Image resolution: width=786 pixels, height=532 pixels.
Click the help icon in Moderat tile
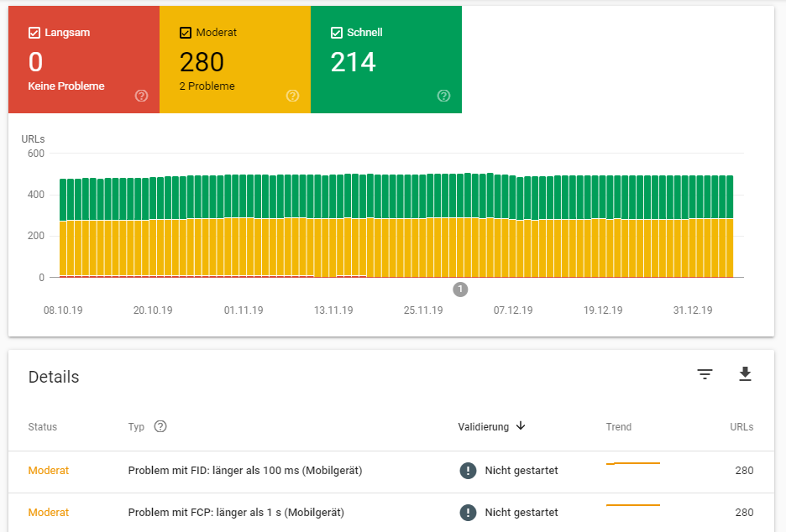[293, 96]
